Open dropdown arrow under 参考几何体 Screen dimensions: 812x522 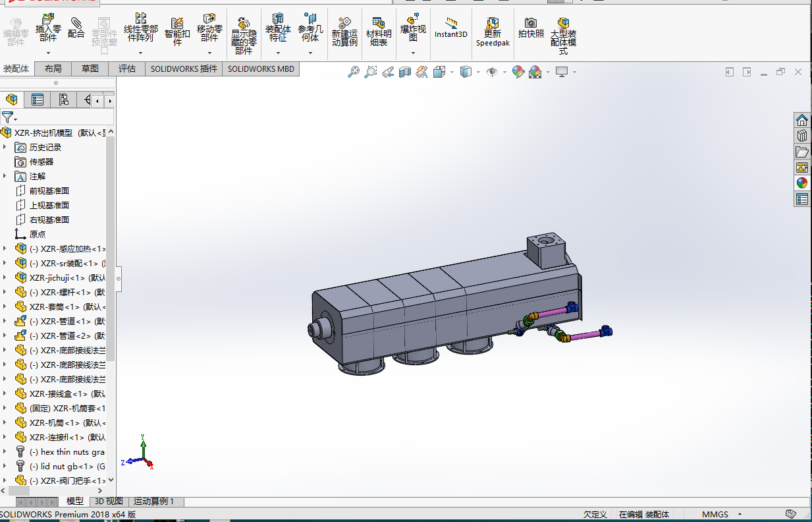310,53
